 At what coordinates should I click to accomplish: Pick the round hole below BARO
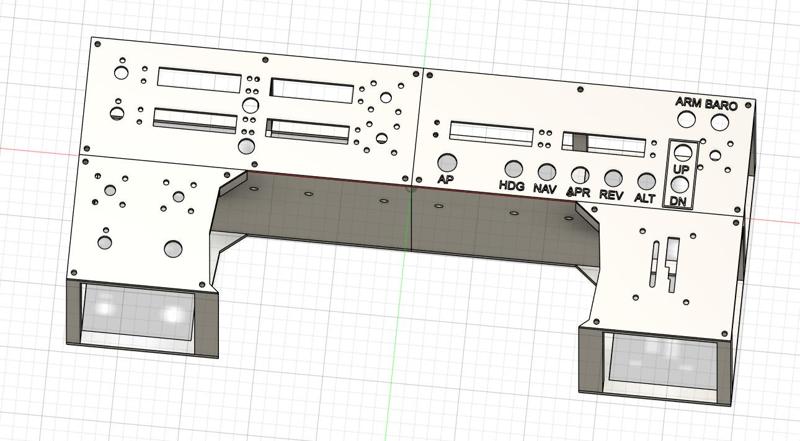pos(719,122)
